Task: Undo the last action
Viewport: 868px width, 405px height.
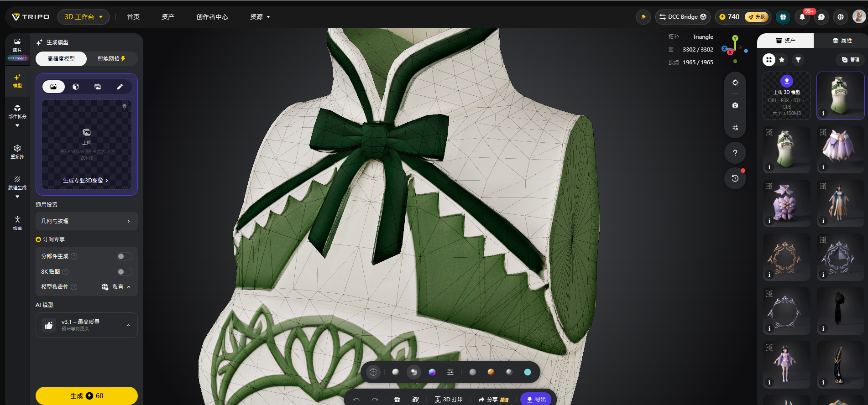Action: tap(356, 400)
